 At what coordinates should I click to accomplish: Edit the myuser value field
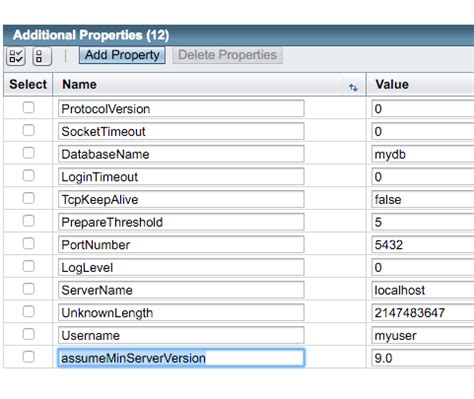click(x=423, y=335)
